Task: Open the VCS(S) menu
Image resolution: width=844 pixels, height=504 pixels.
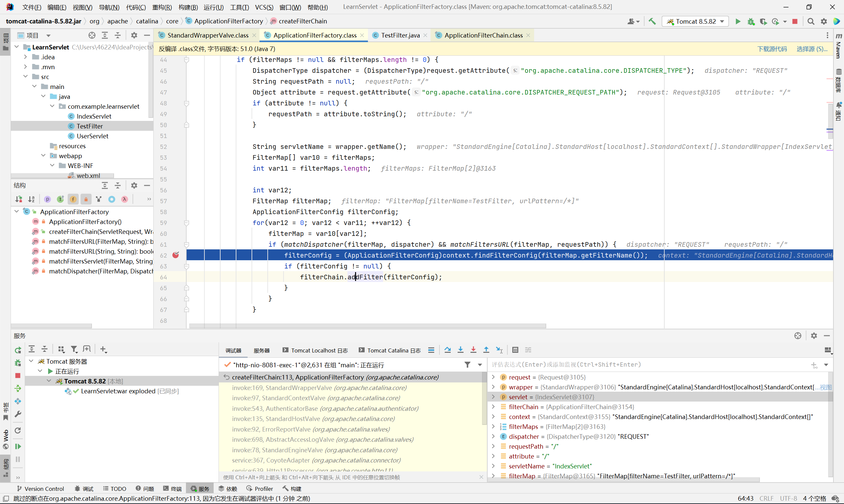Action: (x=264, y=7)
